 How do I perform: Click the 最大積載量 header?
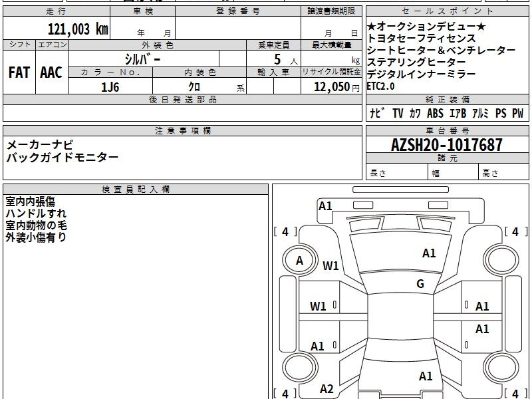pos(331,45)
